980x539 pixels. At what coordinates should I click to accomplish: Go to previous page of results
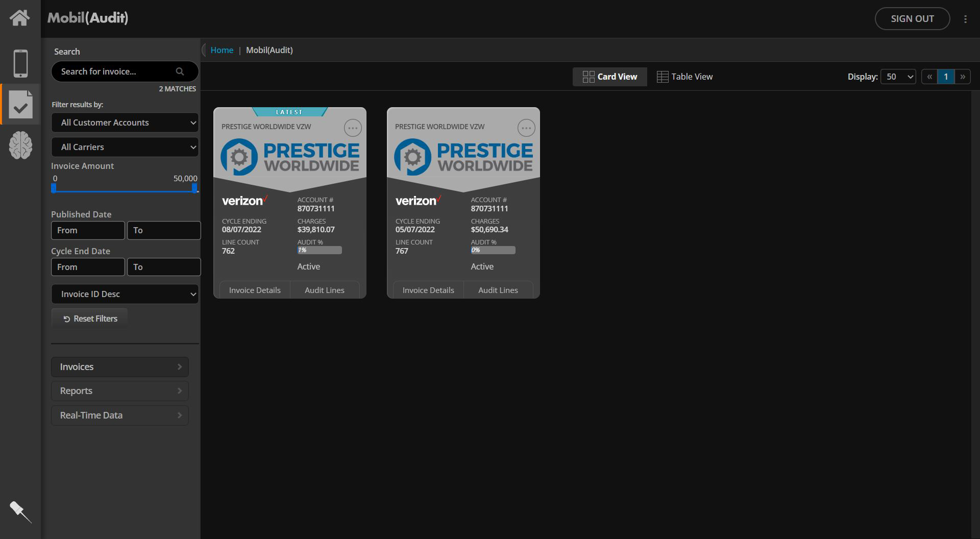(x=929, y=77)
